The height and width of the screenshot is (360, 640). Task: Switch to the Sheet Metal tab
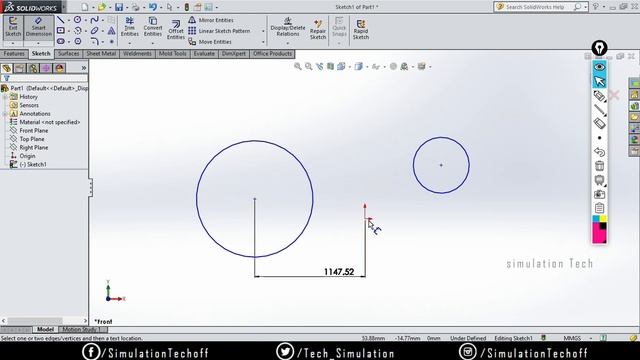[x=101, y=54]
